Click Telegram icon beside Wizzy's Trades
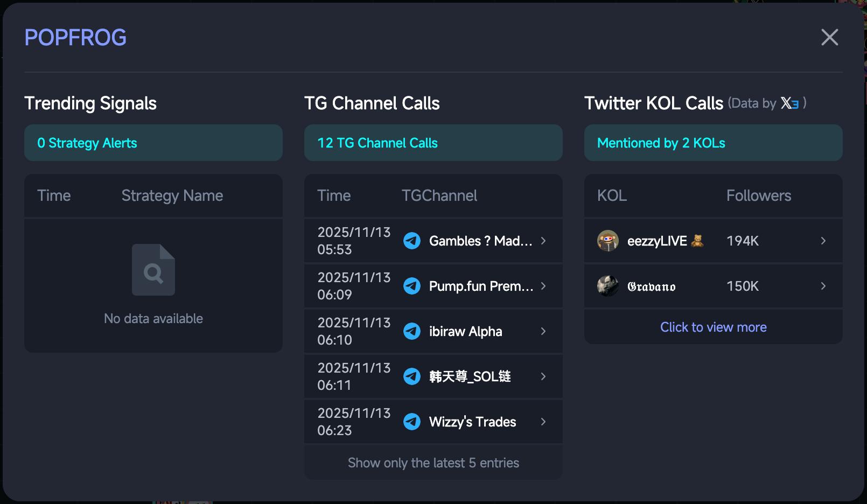Screen dimensions: 867x504 click(x=412, y=422)
